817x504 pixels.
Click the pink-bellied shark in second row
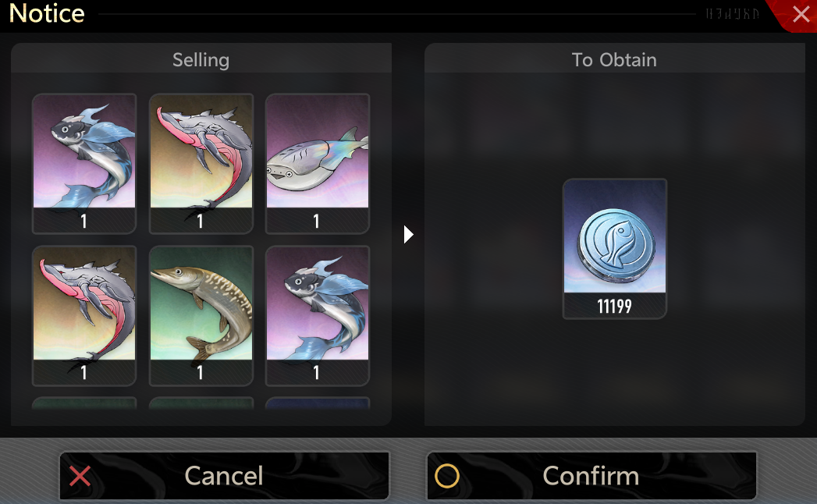(x=84, y=316)
